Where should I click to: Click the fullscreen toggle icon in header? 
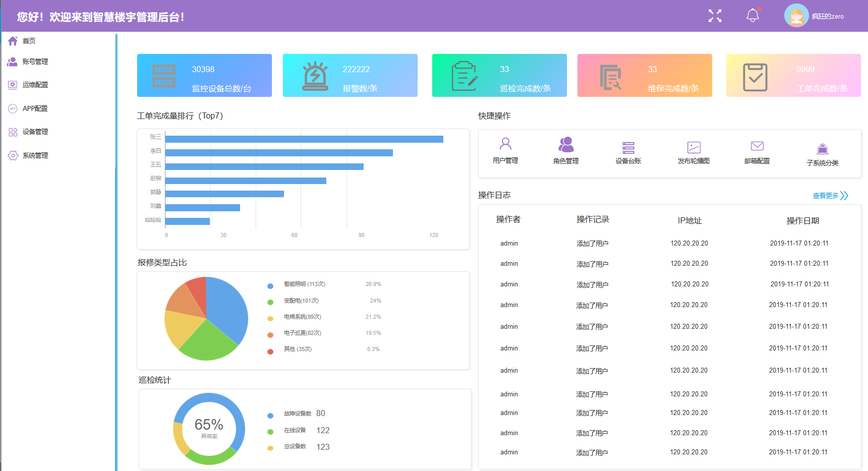(715, 16)
